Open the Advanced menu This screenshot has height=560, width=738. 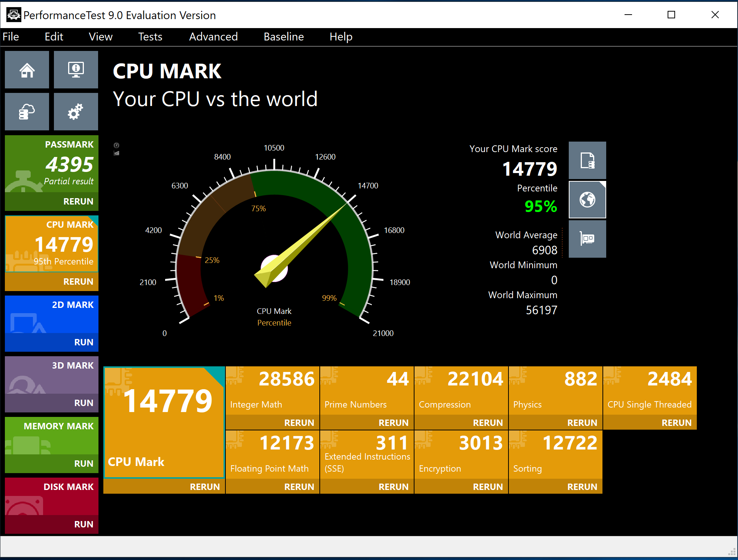click(x=213, y=37)
